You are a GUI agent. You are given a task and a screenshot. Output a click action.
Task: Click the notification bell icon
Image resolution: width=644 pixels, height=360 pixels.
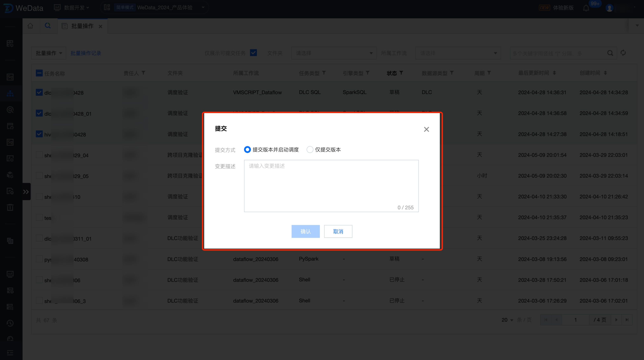click(586, 8)
